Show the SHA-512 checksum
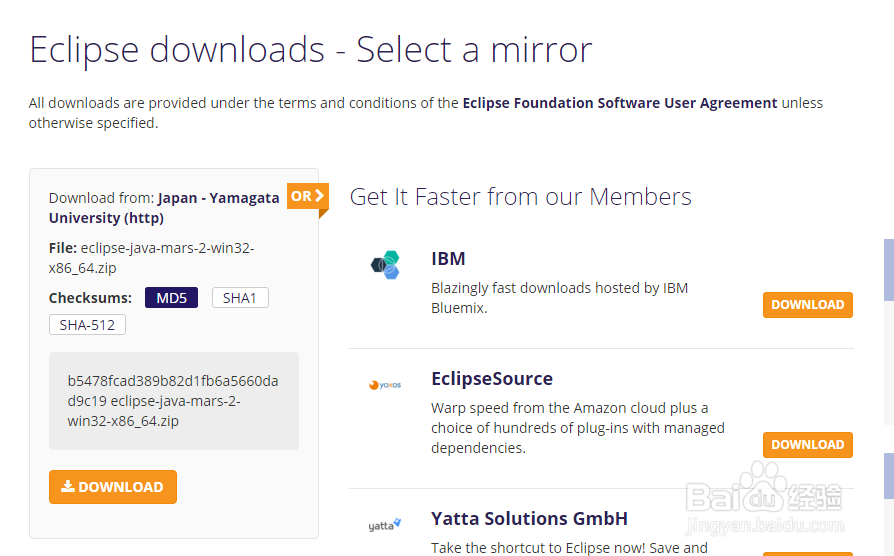This screenshot has height=556, width=894. pos(87,325)
